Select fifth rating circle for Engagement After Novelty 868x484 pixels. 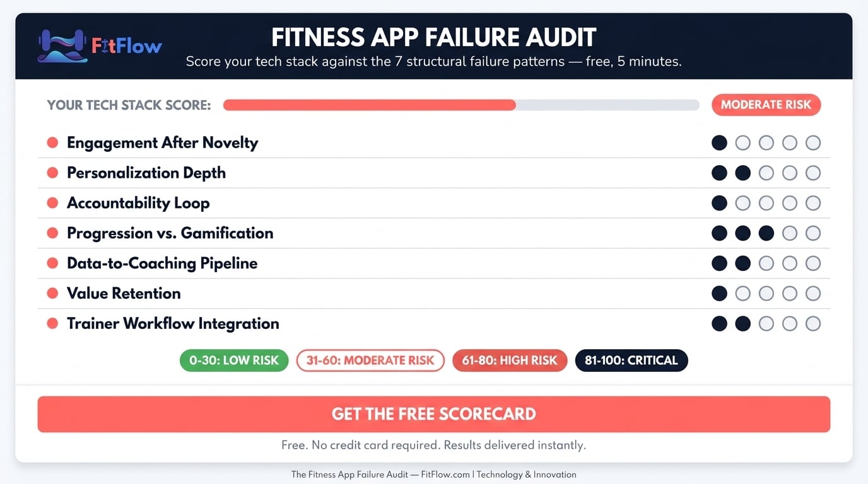click(x=813, y=143)
